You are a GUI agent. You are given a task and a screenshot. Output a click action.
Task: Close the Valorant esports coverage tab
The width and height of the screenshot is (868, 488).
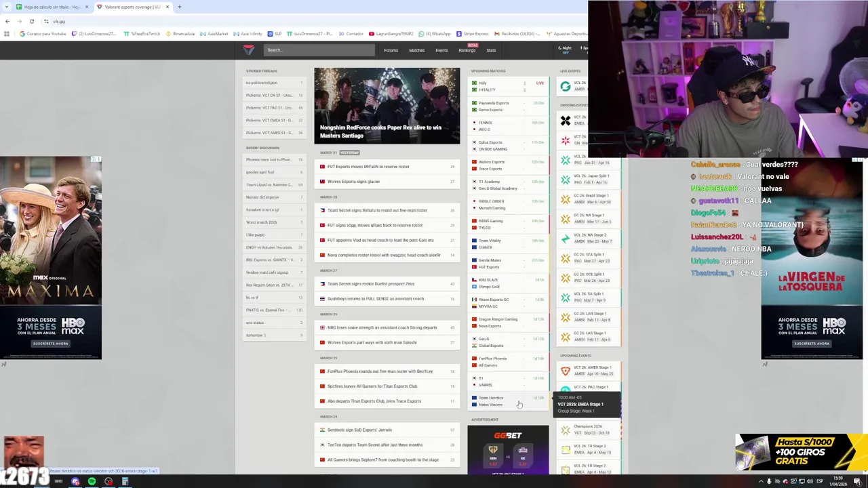167,7
